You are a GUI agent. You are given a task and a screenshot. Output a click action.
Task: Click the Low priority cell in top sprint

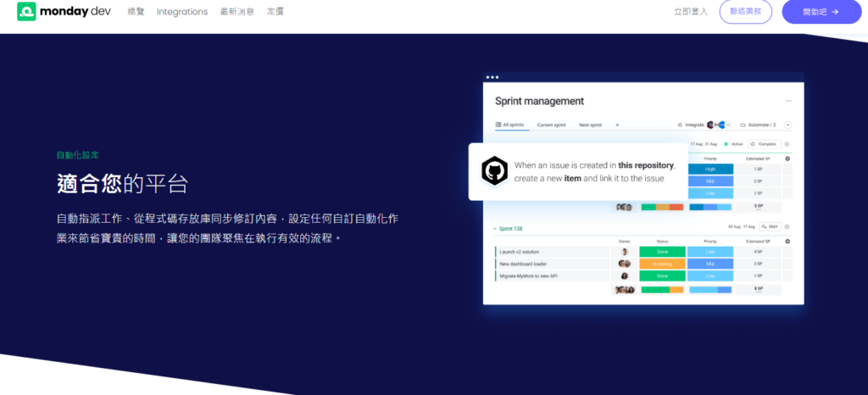[x=710, y=193]
